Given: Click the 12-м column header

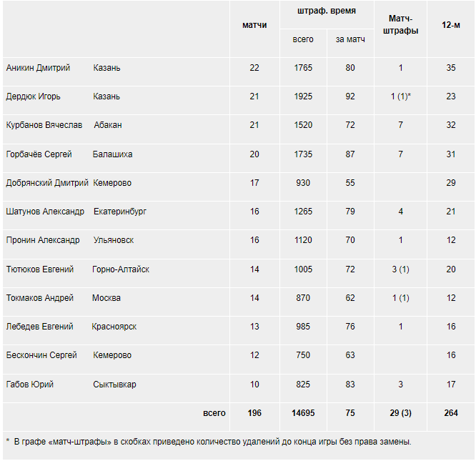Looking at the screenshot, I should coord(451,25).
